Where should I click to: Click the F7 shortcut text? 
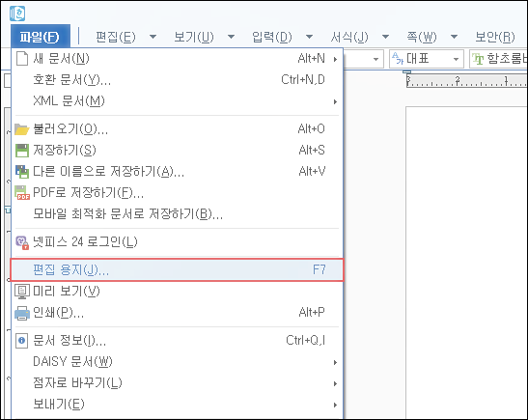pyautogui.click(x=319, y=269)
